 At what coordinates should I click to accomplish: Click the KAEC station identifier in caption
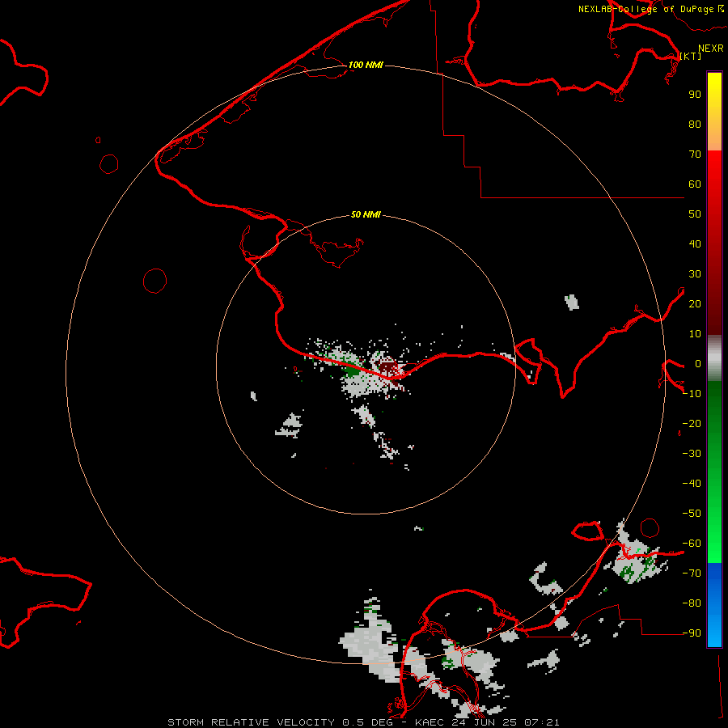pos(430,722)
